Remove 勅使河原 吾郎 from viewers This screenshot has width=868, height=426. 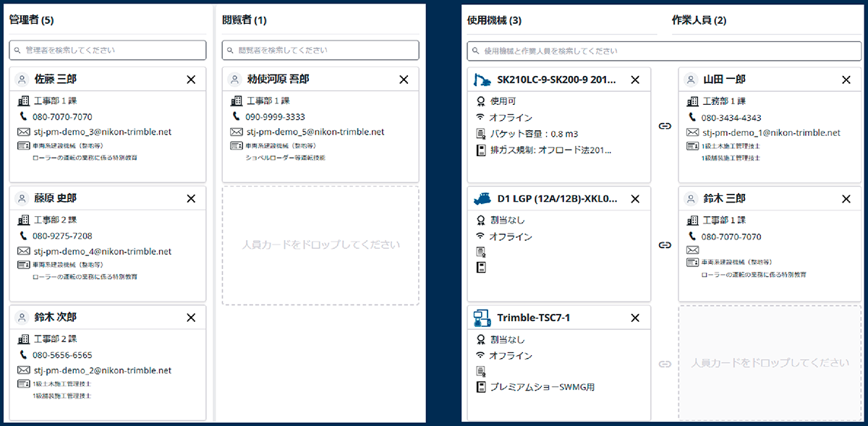coord(404,80)
